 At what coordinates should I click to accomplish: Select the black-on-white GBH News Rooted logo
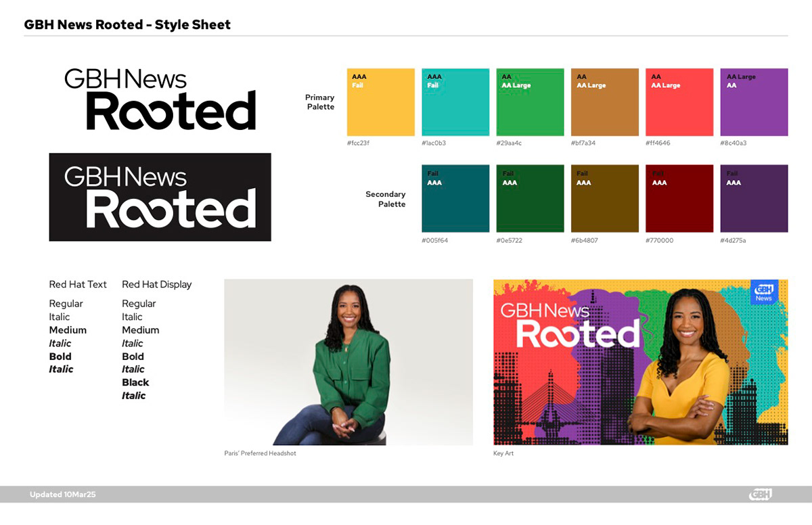click(x=160, y=99)
